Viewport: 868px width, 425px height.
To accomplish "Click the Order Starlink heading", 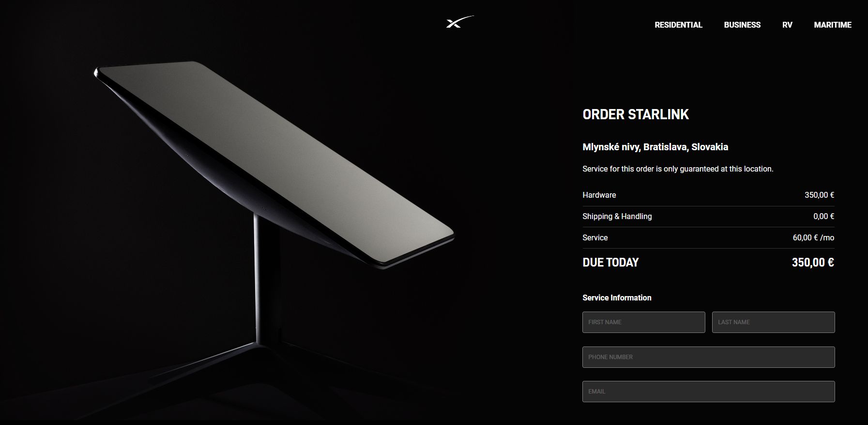I will pos(636,114).
